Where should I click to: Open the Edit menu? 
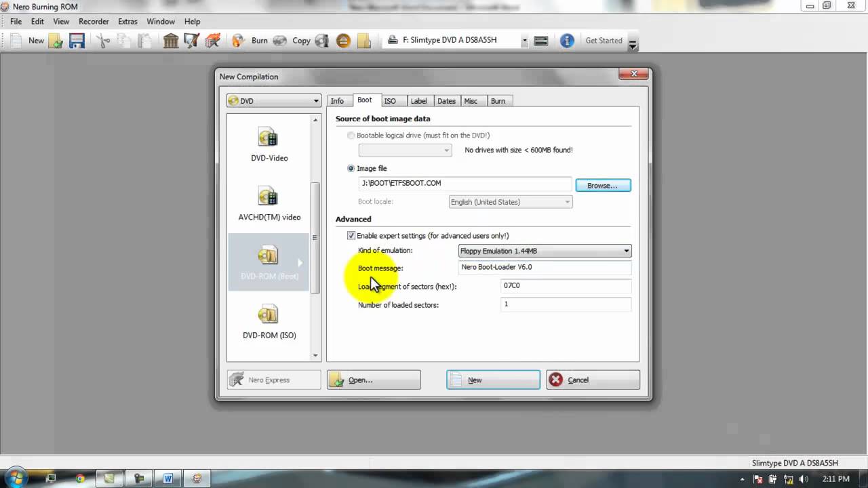(37, 22)
